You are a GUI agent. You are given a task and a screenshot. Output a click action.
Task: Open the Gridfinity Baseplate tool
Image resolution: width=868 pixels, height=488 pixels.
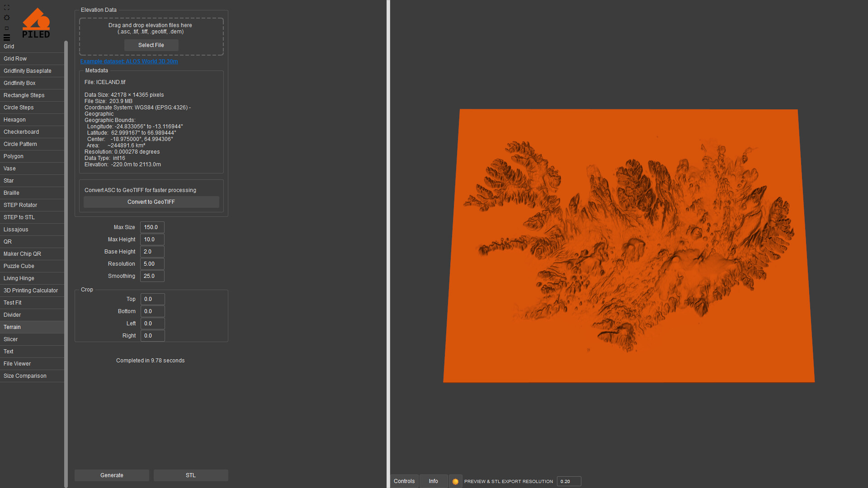coord(28,71)
